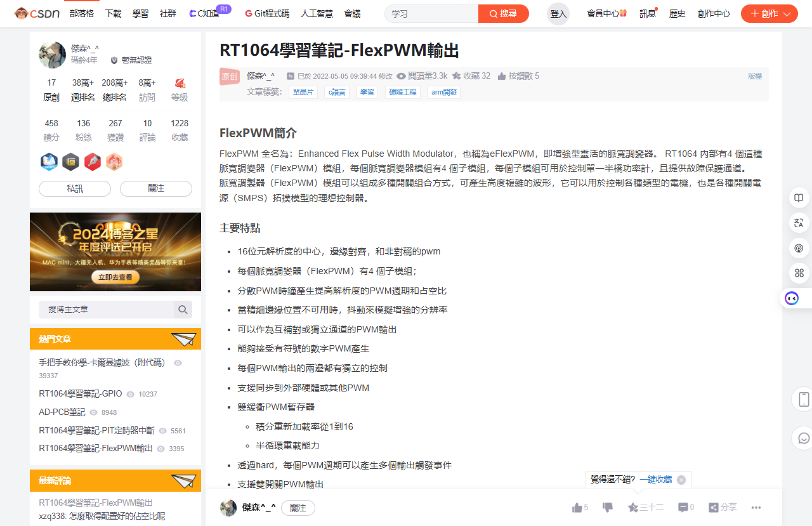Click the sidebar 關注 follow button
This screenshot has width=812, height=526.
[156, 188]
